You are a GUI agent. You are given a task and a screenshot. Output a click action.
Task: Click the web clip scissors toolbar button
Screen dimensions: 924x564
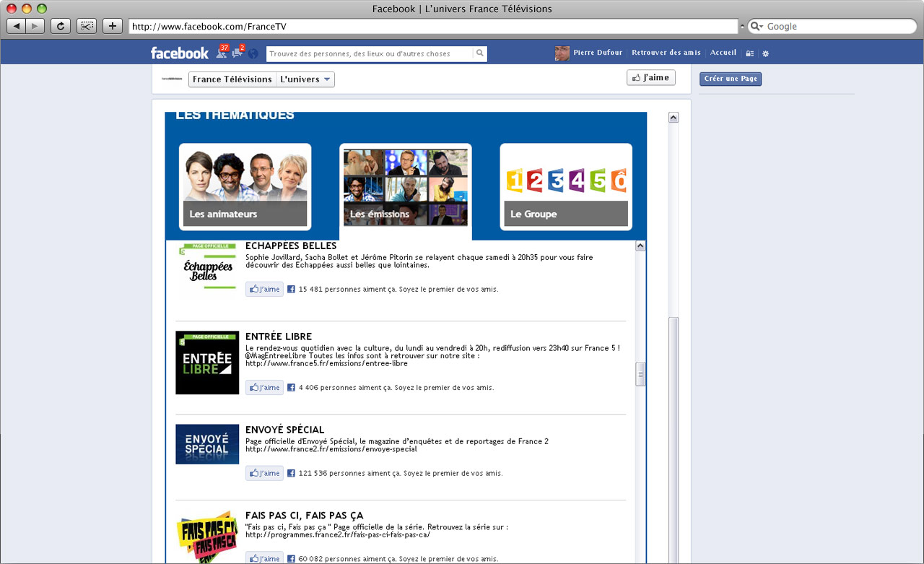pos(87,26)
